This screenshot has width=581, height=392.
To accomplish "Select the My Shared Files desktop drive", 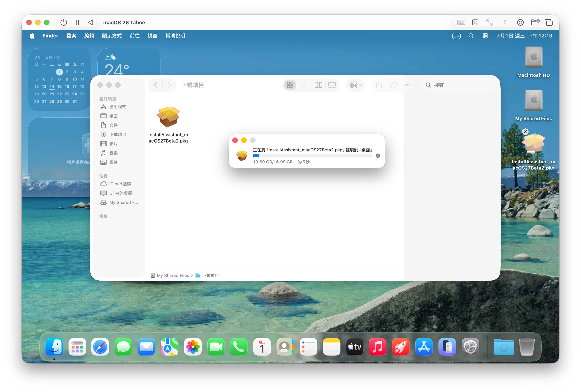I will pyautogui.click(x=533, y=105).
